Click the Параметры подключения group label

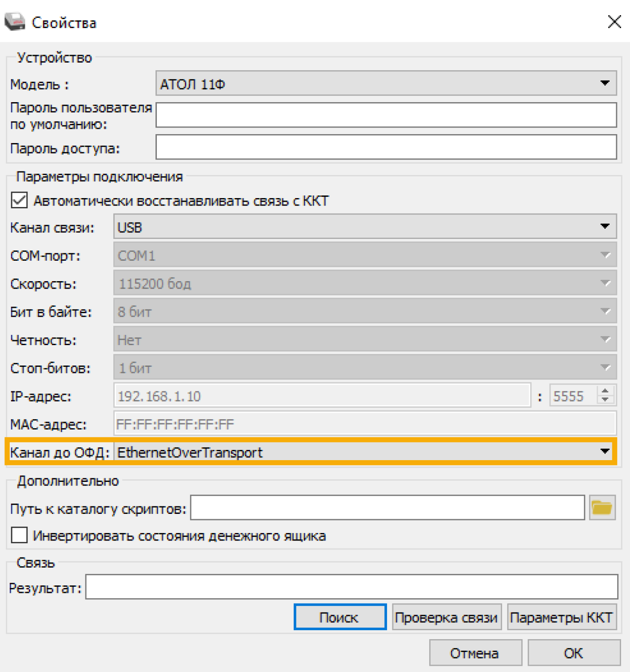pyautogui.click(x=100, y=176)
